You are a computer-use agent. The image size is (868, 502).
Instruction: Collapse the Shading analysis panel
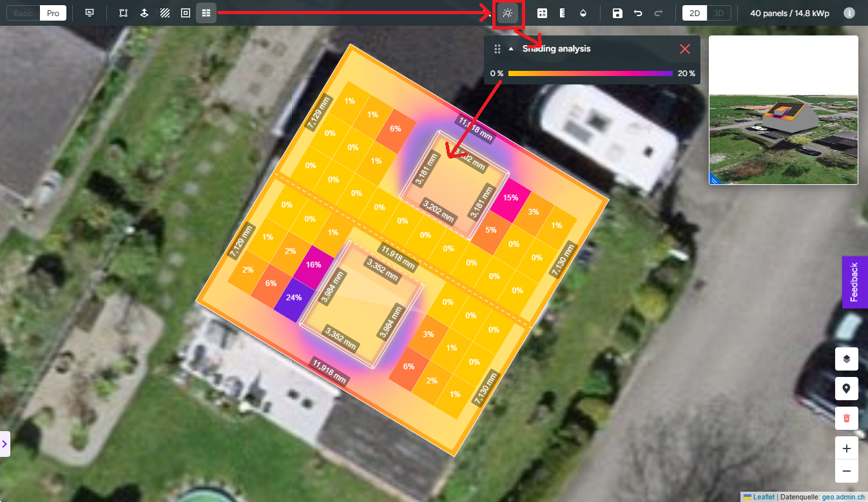(x=512, y=49)
